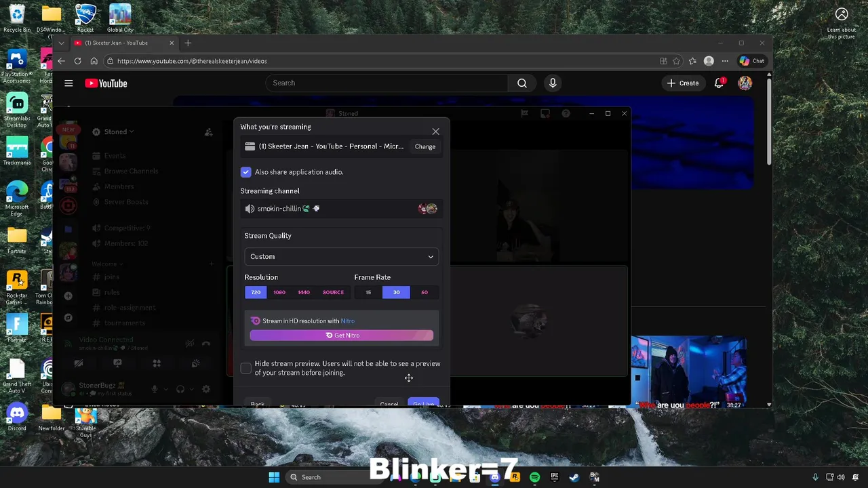Click the YouTube search magnifier button

point(521,83)
